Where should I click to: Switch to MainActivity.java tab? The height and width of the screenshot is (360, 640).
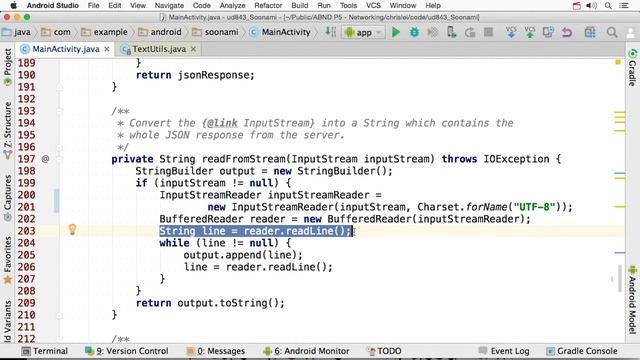[x=65, y=49]
